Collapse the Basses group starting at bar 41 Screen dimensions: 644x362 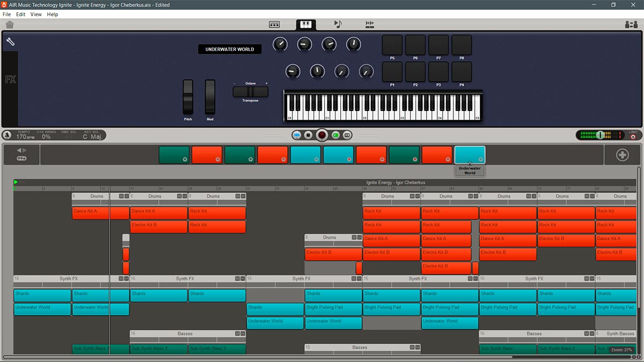pyautogui.click(x=418, y=348)
